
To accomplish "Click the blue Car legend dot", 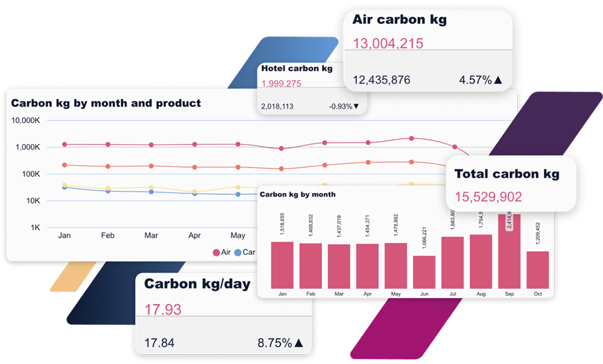I will 238,253.
